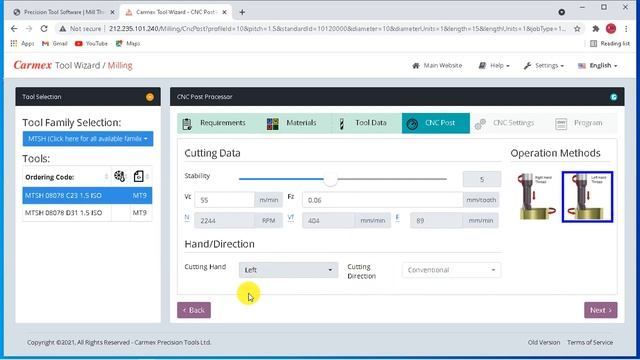Screen dimensions: 640x360
Task: Click the Back button
Action: [x=194, y=310]
